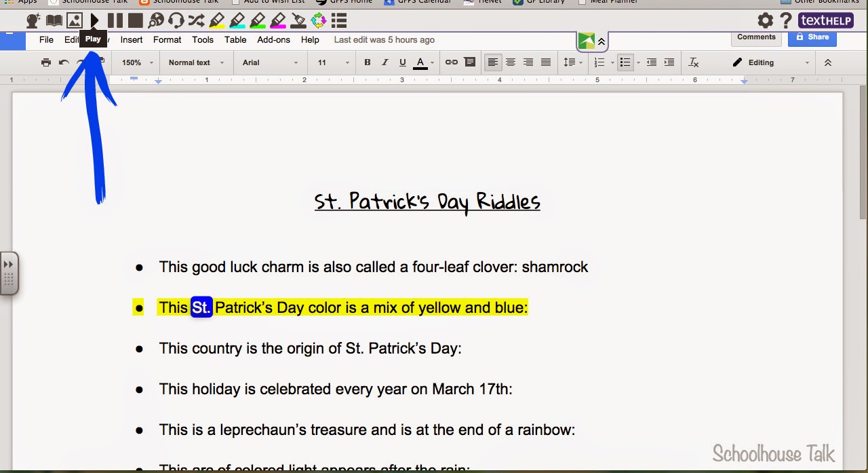Open the File menu
868x473 pixels.
(x=46, y=40)
